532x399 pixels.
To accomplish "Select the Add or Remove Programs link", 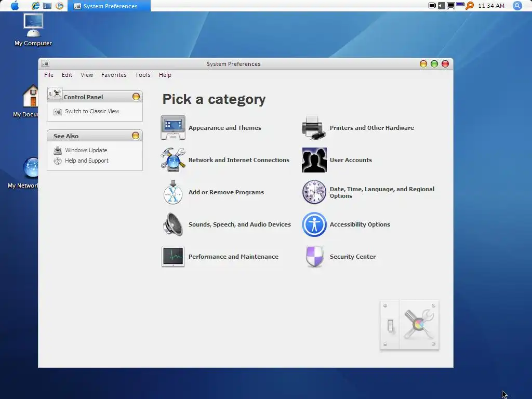I will tap(227, 192).
